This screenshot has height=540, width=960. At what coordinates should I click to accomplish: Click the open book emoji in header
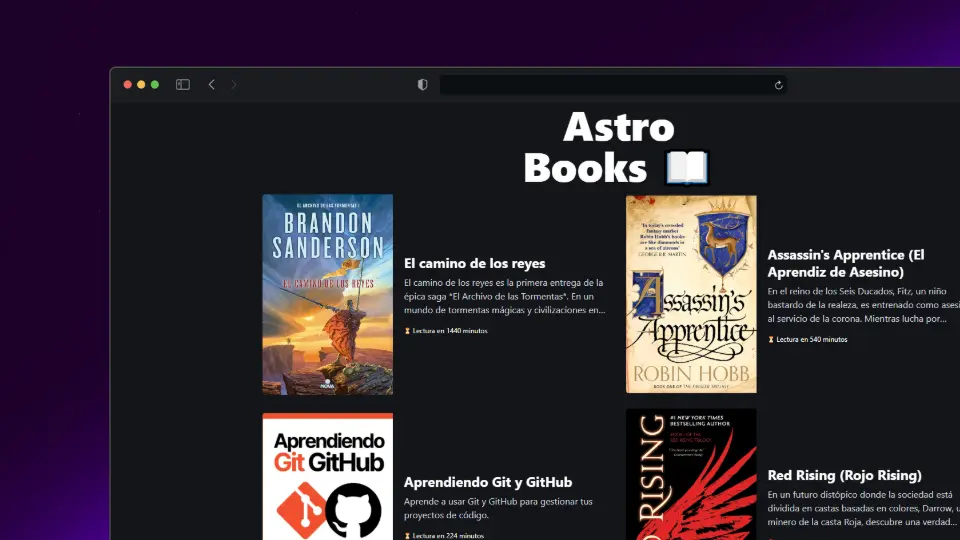687,168
